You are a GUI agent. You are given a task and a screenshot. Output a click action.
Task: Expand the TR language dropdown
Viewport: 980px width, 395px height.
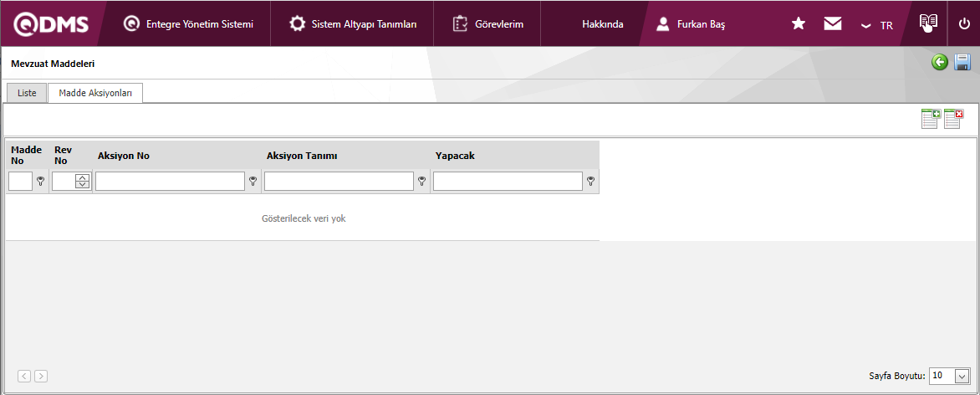pos(877,26)
